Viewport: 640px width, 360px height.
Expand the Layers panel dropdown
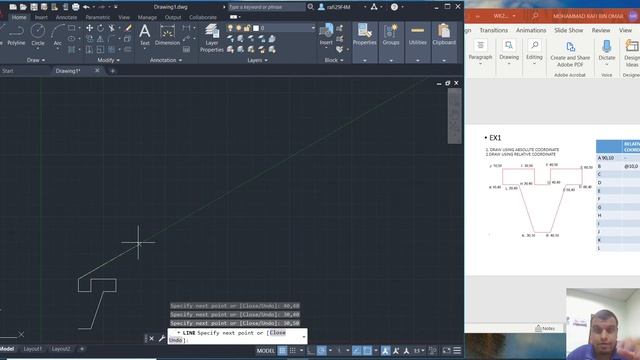coord(258,60)
